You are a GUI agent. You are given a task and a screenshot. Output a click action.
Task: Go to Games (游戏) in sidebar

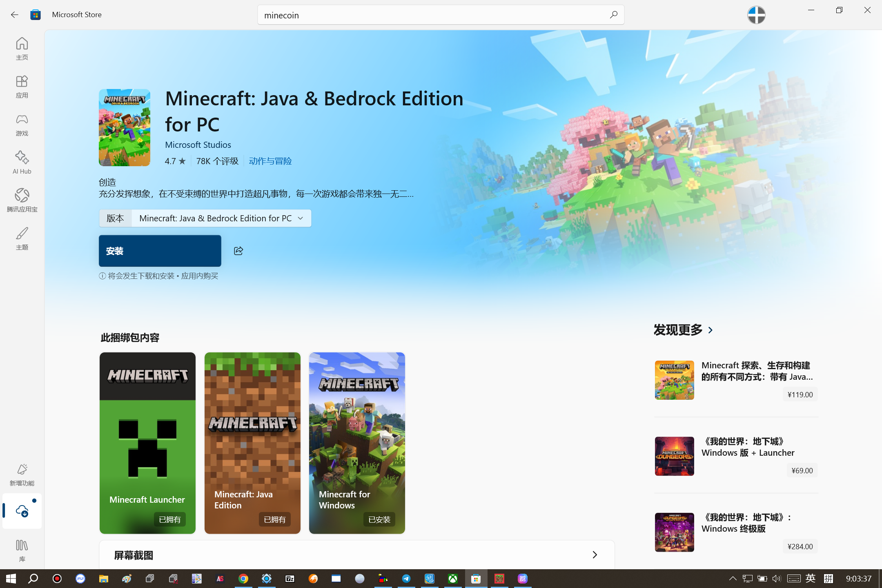[22, 124]
